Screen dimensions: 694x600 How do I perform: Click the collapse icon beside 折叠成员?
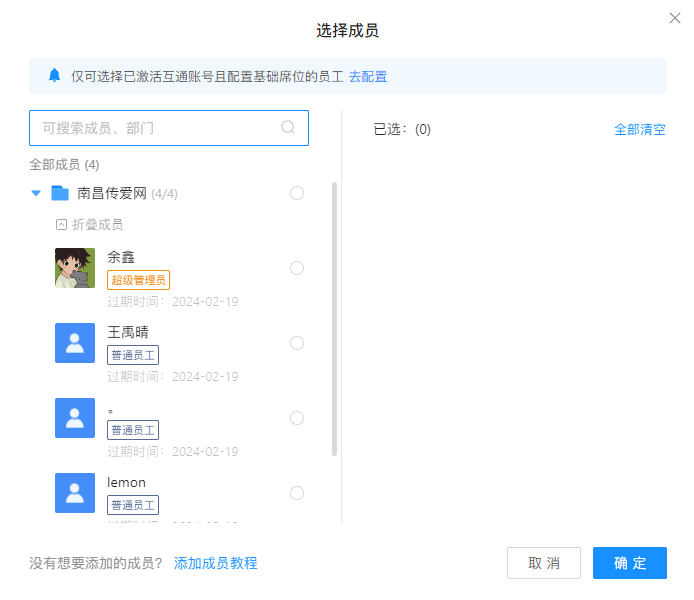point(62,225)
